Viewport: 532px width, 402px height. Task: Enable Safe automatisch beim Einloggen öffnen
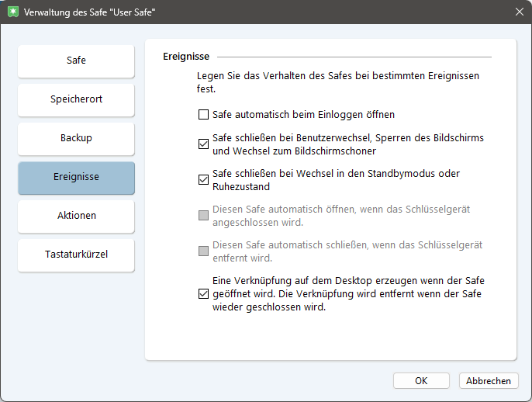point(204,115)
